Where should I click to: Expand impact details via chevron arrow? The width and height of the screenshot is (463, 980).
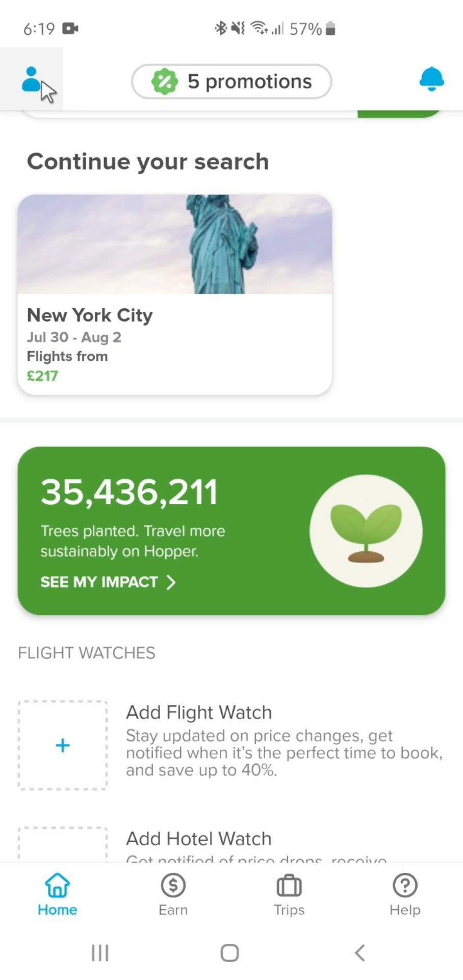point(171,582)
